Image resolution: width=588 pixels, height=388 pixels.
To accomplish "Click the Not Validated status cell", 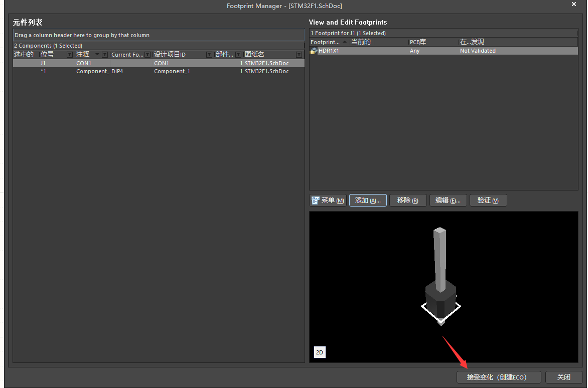I will pos(478,51).
